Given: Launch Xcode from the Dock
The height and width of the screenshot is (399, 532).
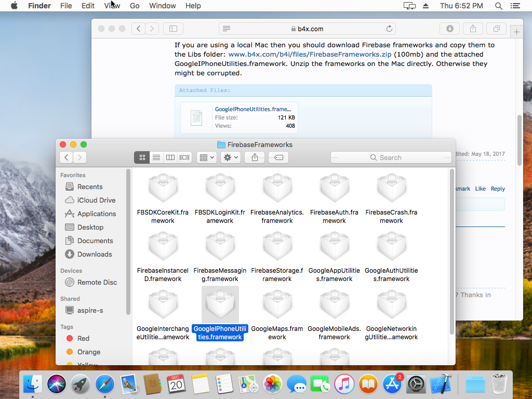Looking at the screenshot, I should (x=441, y=384).
